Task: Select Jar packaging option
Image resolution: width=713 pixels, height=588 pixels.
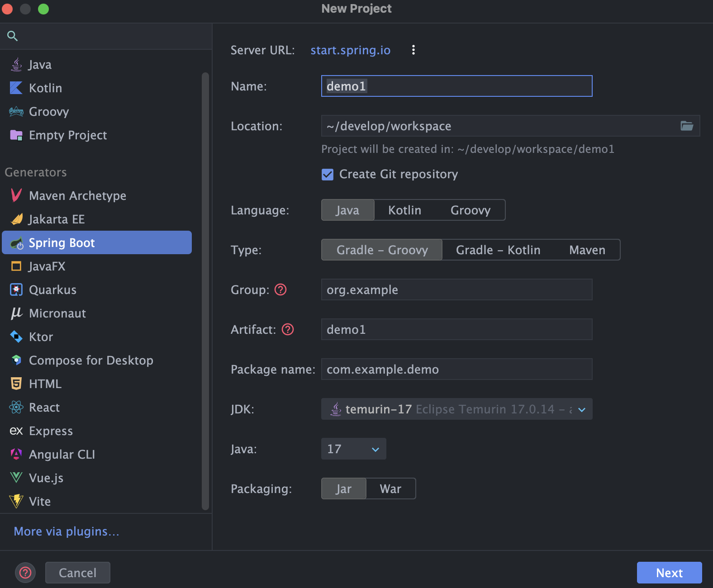Action: (x=343, y=488)
